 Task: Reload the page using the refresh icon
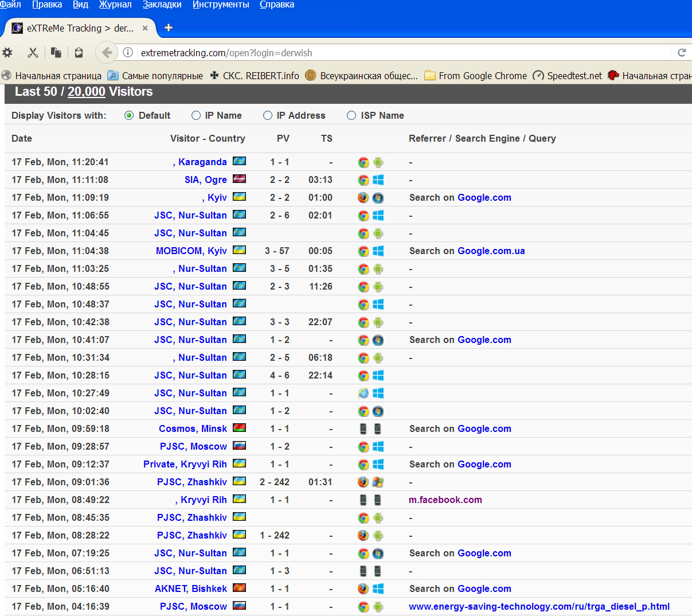click(x=682, y=53)
